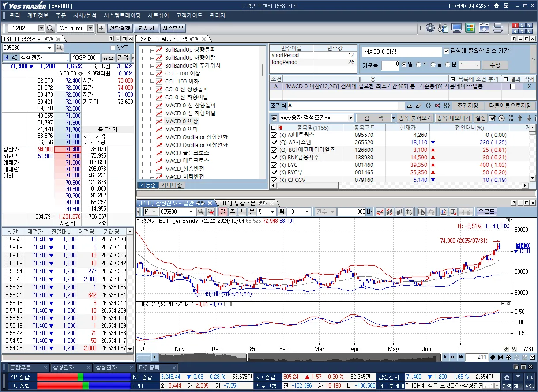The width and height of the screenshot is (538, 392).
Task: Click the monitor icon in the top toolbar
Action: [457, 28]
